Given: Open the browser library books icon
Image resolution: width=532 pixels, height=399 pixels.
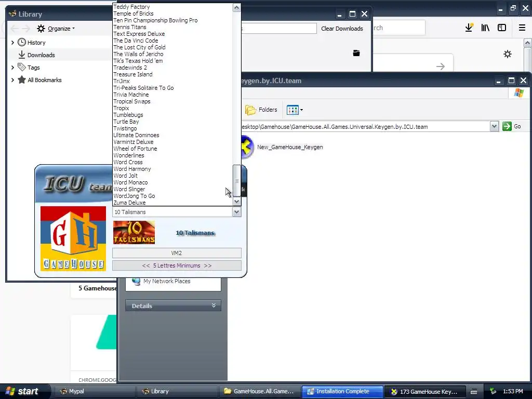Looking at the screenshot, I should (x=485, y=28).
